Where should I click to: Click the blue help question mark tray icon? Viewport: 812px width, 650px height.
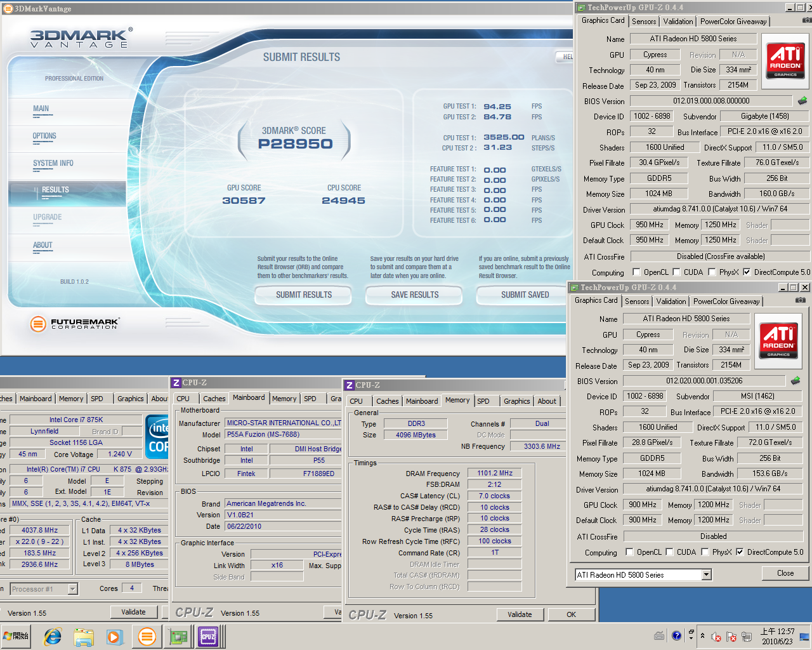point(676,635)
